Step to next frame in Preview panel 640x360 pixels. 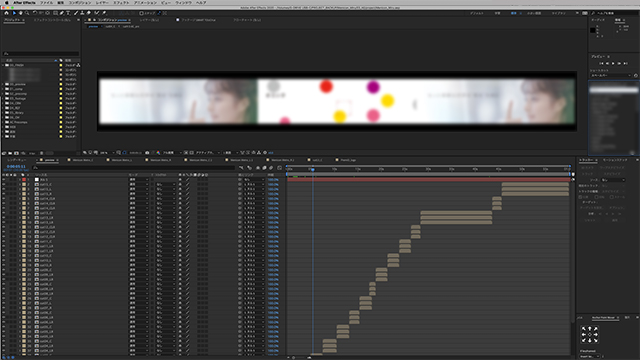pos(619,64)
